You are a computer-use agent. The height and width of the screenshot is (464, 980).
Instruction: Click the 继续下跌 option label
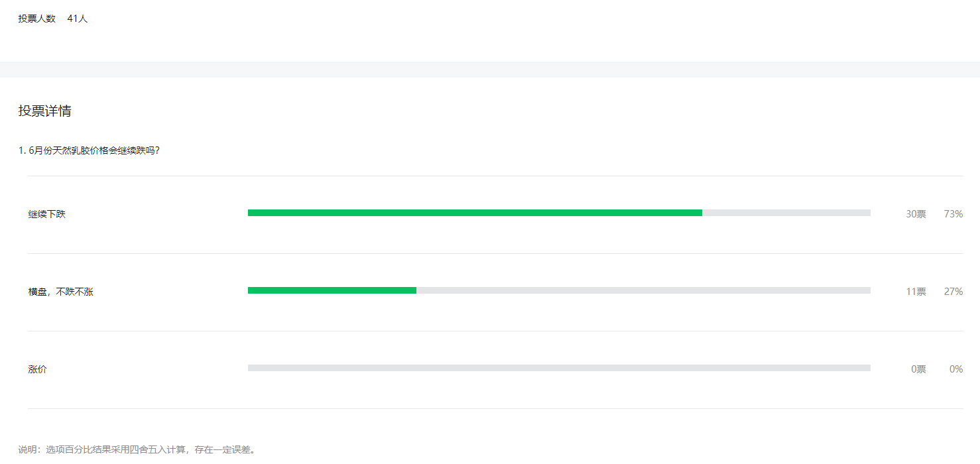pos(46,214)
